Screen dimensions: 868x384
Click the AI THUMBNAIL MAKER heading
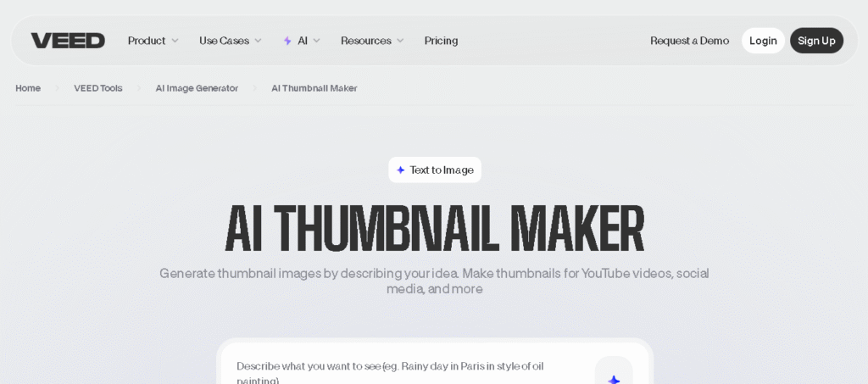coord(434,229)
